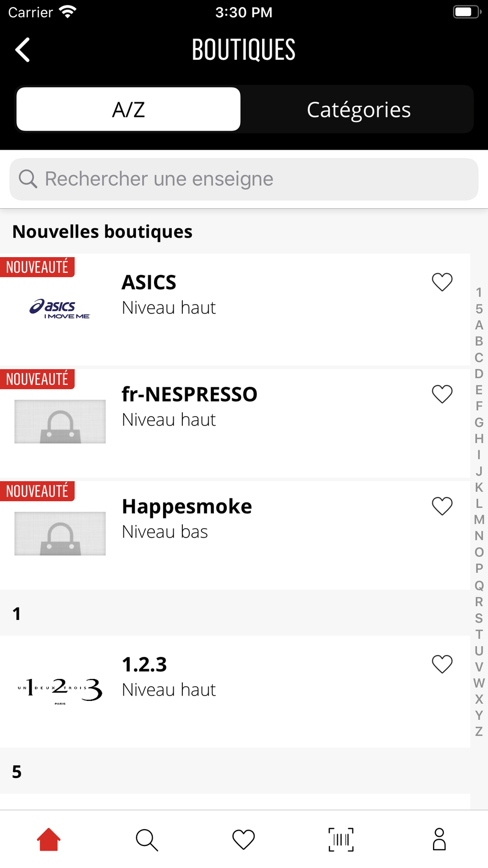This screenshot has height=868, width=488.
Task: Open the barcode scanner icon
Action: click(x=341, y=839)
